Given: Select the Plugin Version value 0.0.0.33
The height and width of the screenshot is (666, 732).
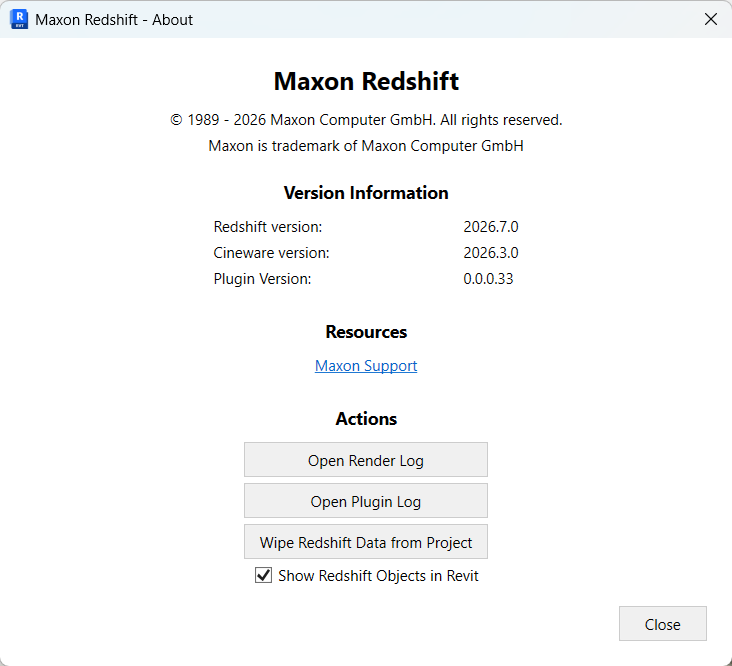Looking at the screenshot, I should point(488,279).
